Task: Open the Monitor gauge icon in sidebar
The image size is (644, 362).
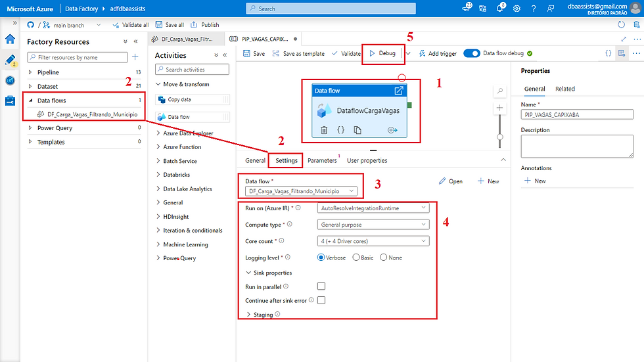Action: 11,80
